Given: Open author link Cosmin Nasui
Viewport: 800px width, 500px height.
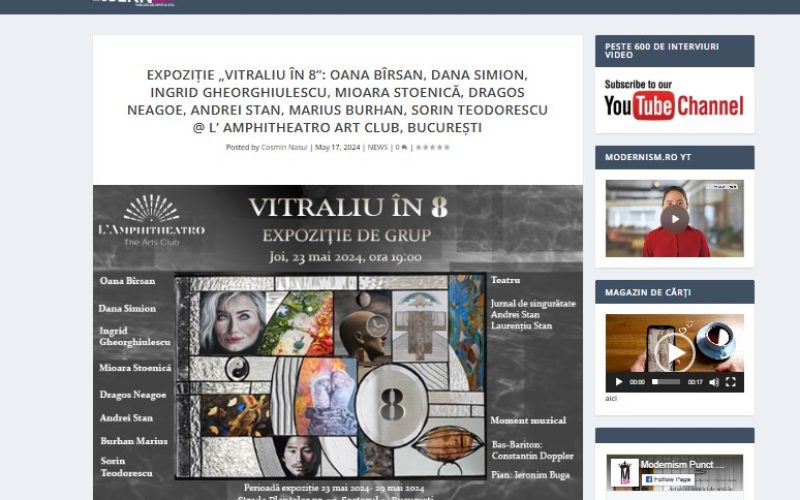Looking at the screenshot, I should click(284, 147).
